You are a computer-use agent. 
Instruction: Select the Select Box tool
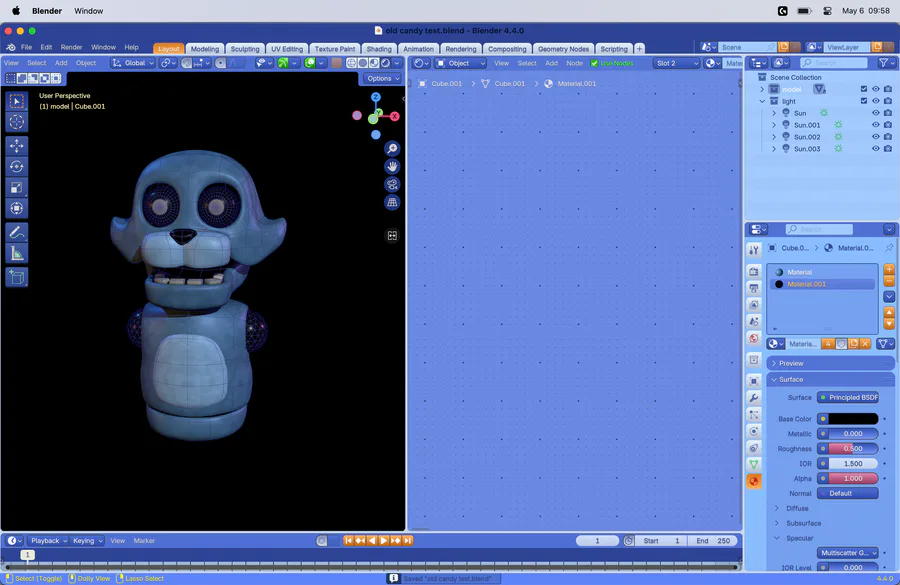tap(16, 101)
